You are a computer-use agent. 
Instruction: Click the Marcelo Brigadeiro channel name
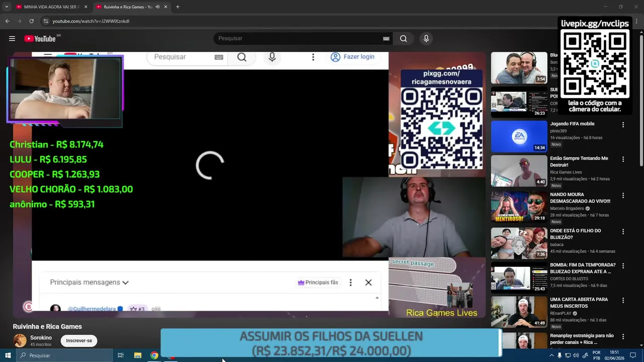567,209
